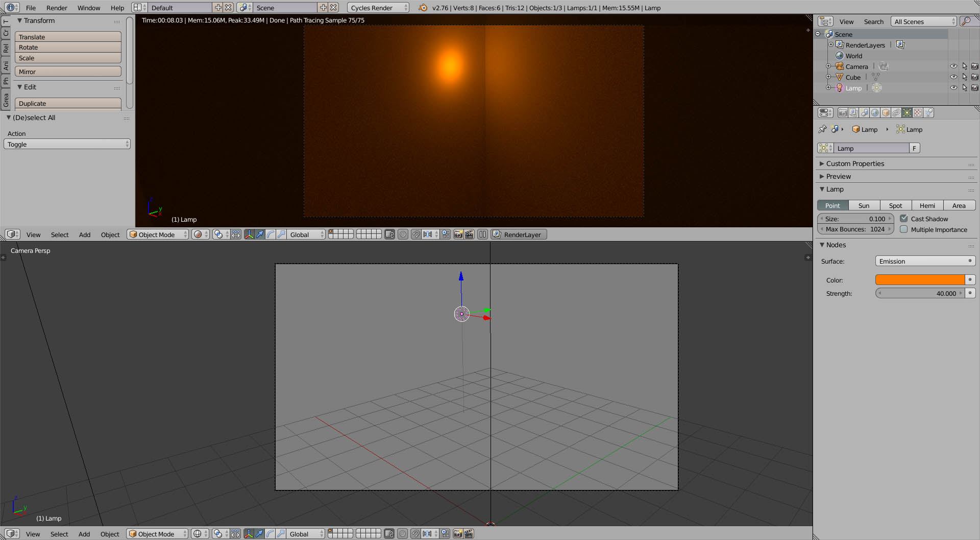Click the Duplicate button
The height and width of the screenshot is (540, 980).
(x=68, y=103)
